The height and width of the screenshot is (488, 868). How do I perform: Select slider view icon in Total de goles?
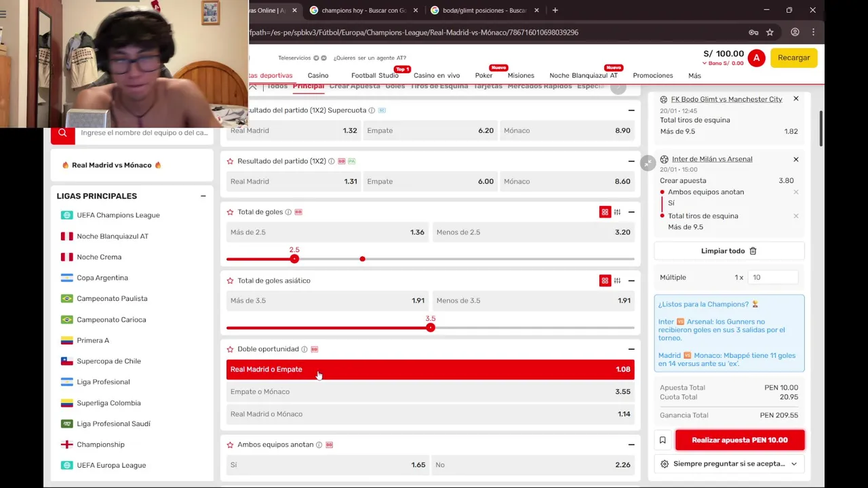[617, 212]
